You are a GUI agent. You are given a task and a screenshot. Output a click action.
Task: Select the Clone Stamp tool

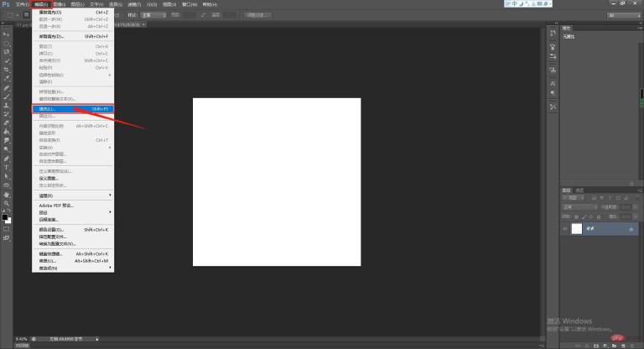6,105
